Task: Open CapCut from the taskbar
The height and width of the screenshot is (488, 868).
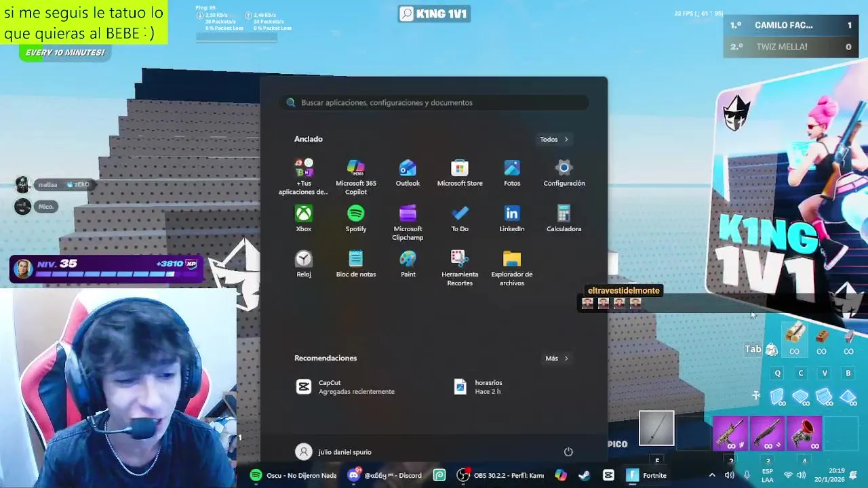Action: point(608,476)
